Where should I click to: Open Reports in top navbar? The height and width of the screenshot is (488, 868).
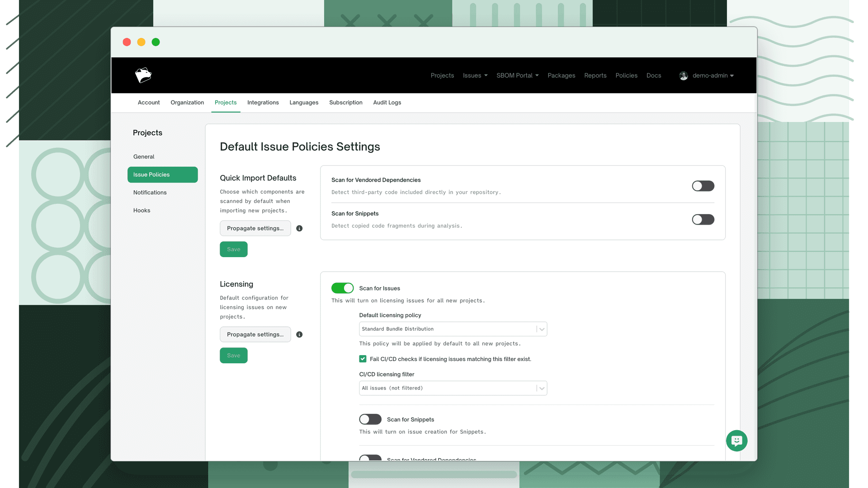[x=595, y=75]
